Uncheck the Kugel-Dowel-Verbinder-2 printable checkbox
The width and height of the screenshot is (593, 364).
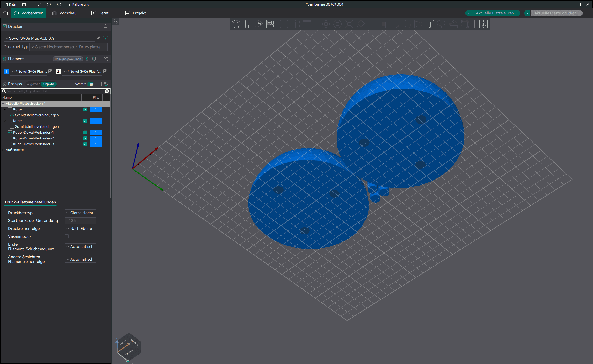point(85,138)
